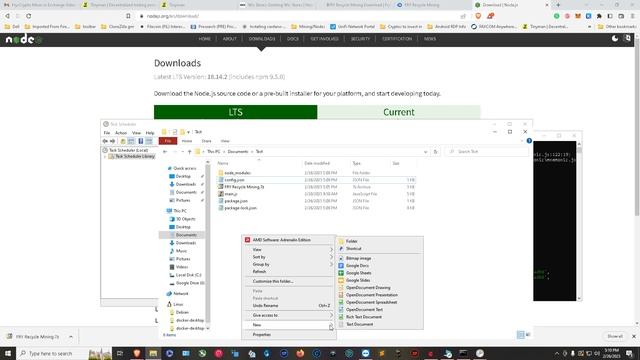Screen dimensions: 640x360
Task: Open Music folder in navigation pane
Action: coord(181,251)
